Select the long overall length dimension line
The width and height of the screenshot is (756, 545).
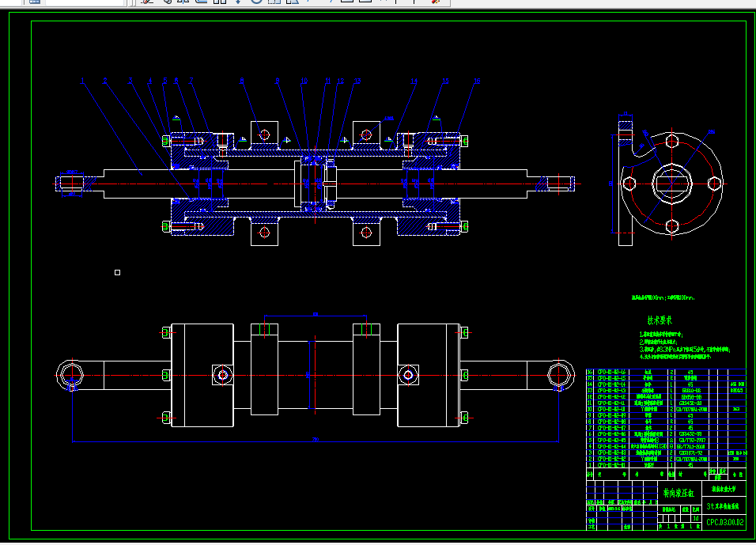[316, 441]
